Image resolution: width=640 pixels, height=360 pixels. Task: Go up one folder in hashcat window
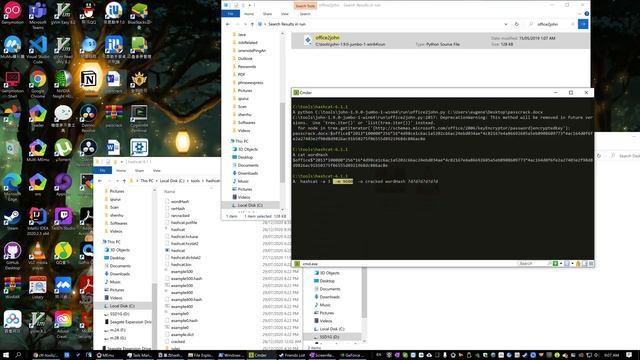click(x=124, y=180)
